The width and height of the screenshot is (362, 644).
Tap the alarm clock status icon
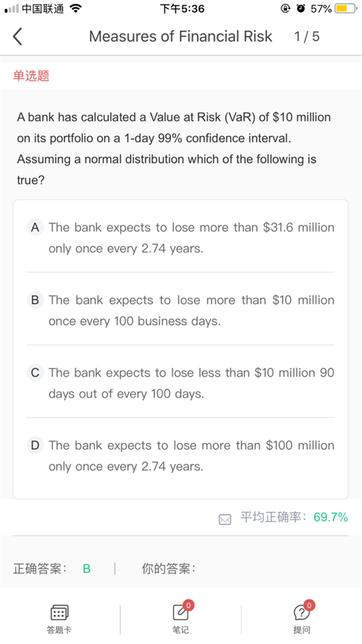[x=301, y=8]
